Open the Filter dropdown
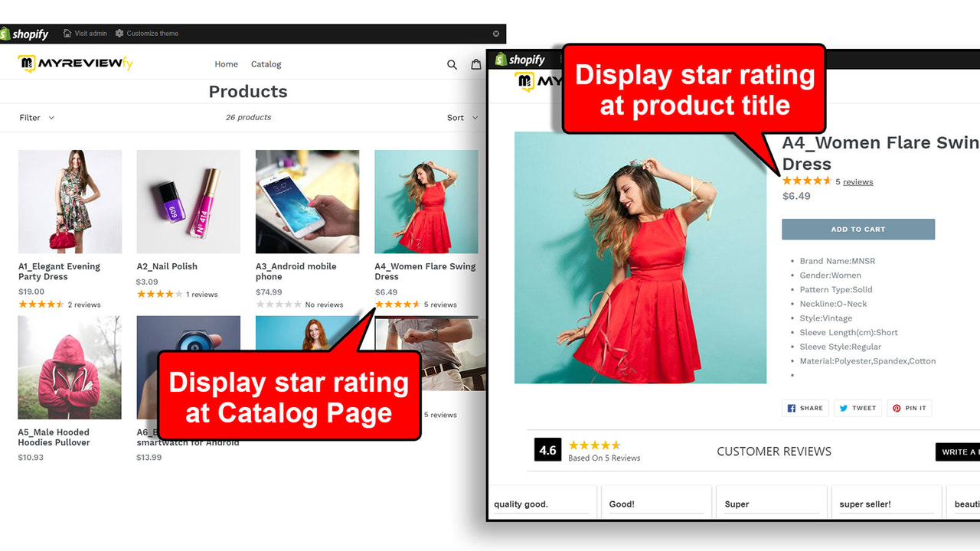 35,117
